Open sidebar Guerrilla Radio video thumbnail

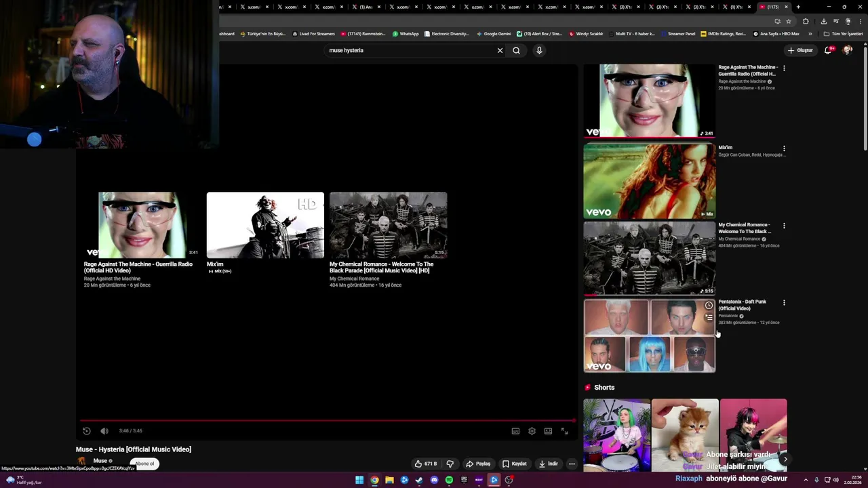point(649,100)
